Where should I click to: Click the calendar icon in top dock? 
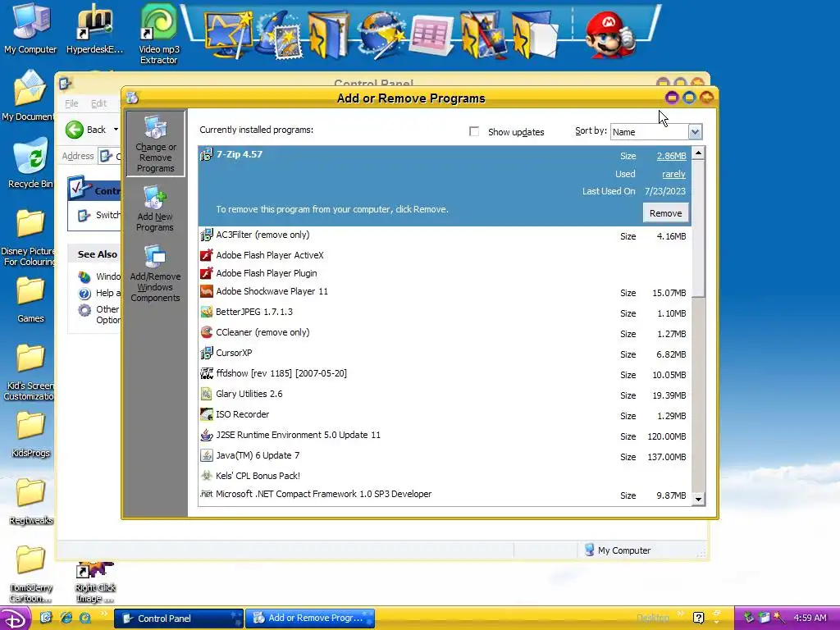431,34
